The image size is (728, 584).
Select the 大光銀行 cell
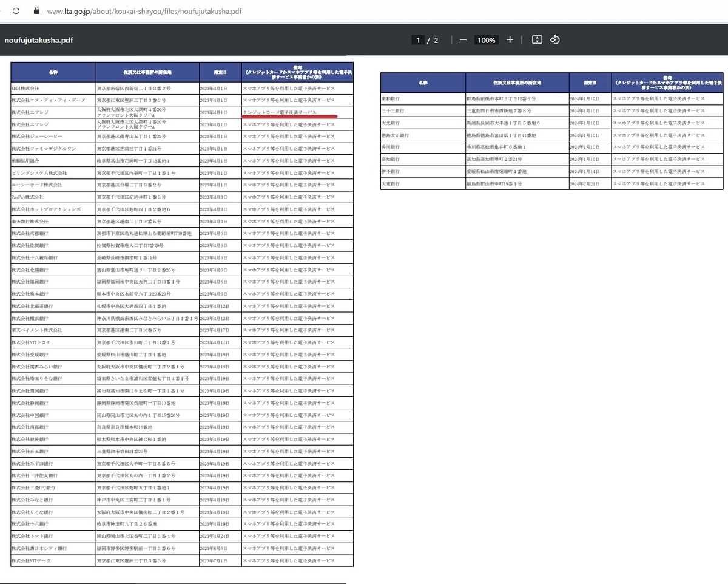pos(423,123)
